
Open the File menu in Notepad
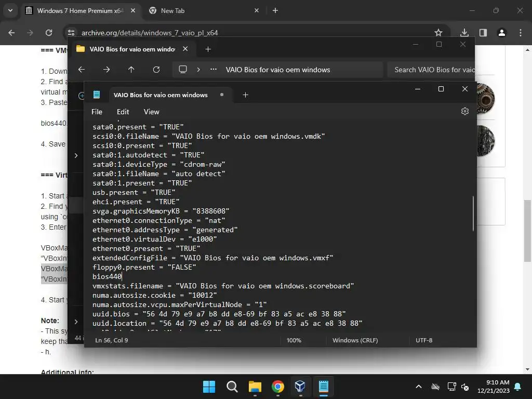click(x=97, y=112)
